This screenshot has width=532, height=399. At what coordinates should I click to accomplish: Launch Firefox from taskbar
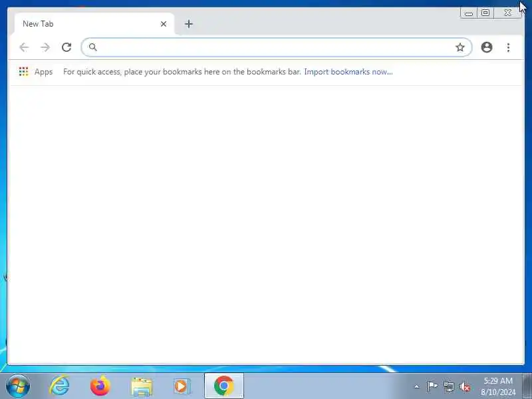[x=100, y=386]
